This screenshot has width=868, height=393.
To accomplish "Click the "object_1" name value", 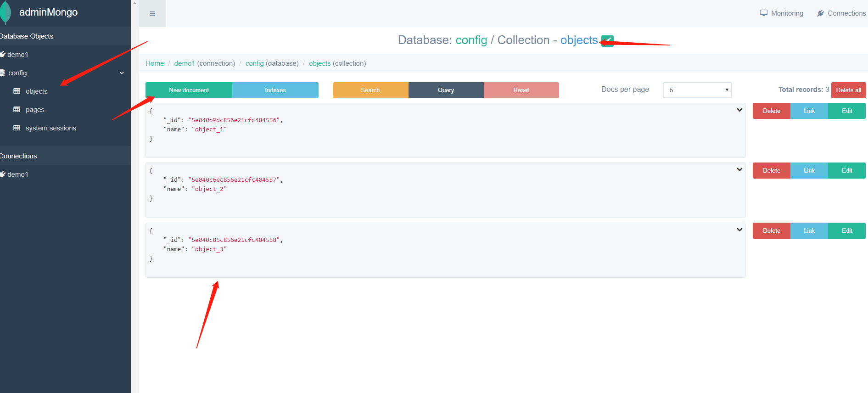I will click(x=209, y=129).
